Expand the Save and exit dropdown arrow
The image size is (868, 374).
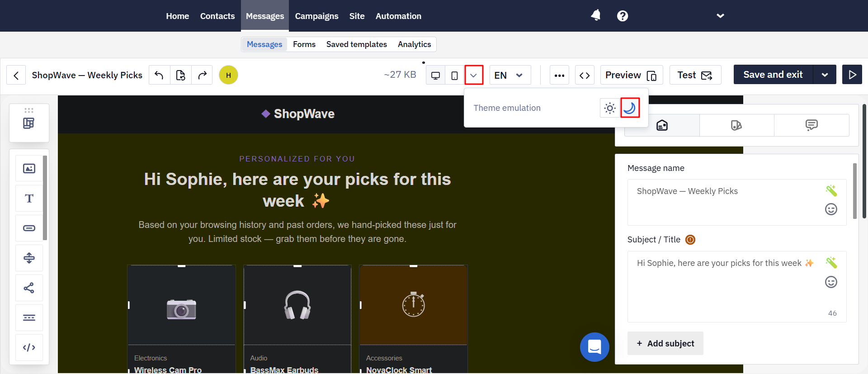click(x=825, y=75)
